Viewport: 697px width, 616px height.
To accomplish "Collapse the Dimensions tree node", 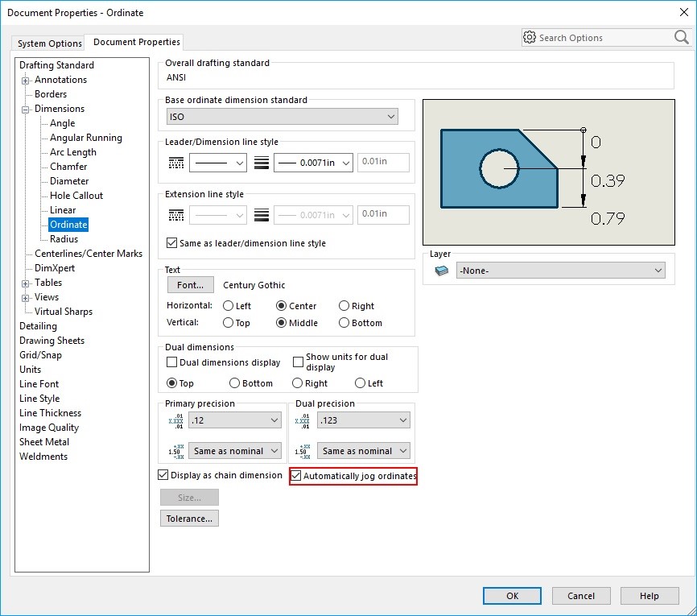I will 26,110.
